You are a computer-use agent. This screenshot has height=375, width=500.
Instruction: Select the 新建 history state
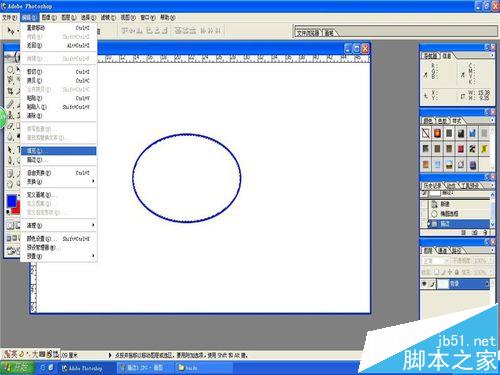[459, 204]
